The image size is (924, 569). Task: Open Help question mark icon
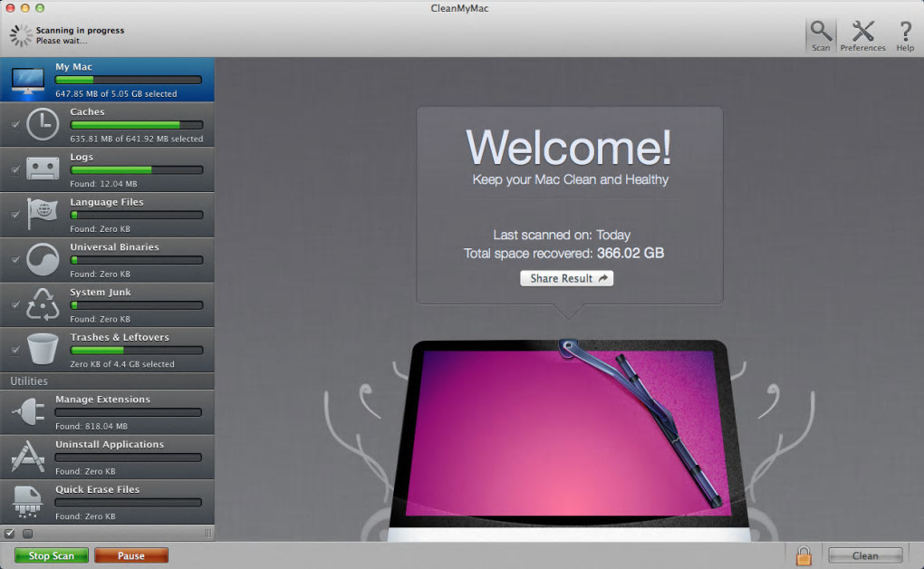click(905, 31)
